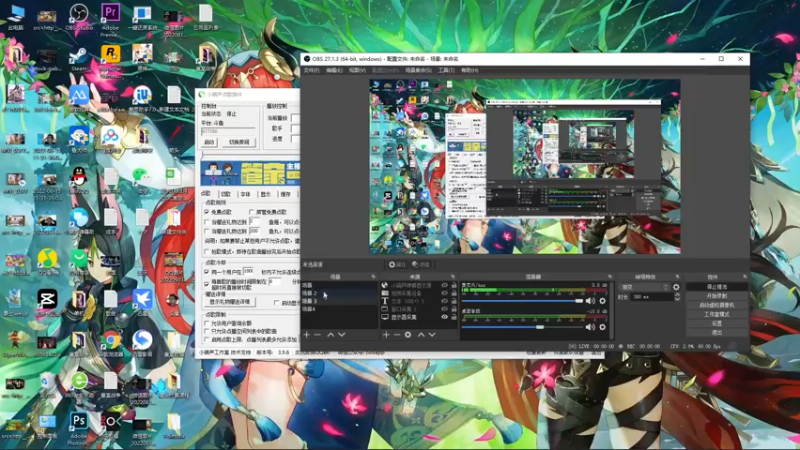Image resolution: width=800 pixels, height=450 pixels.
Task: Toggle the 房管免费点歌 checkbox
Action: click(252, 212)
